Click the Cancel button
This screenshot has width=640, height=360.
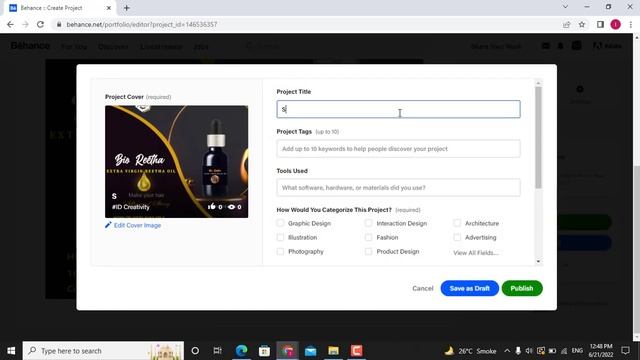click(422, 288)
